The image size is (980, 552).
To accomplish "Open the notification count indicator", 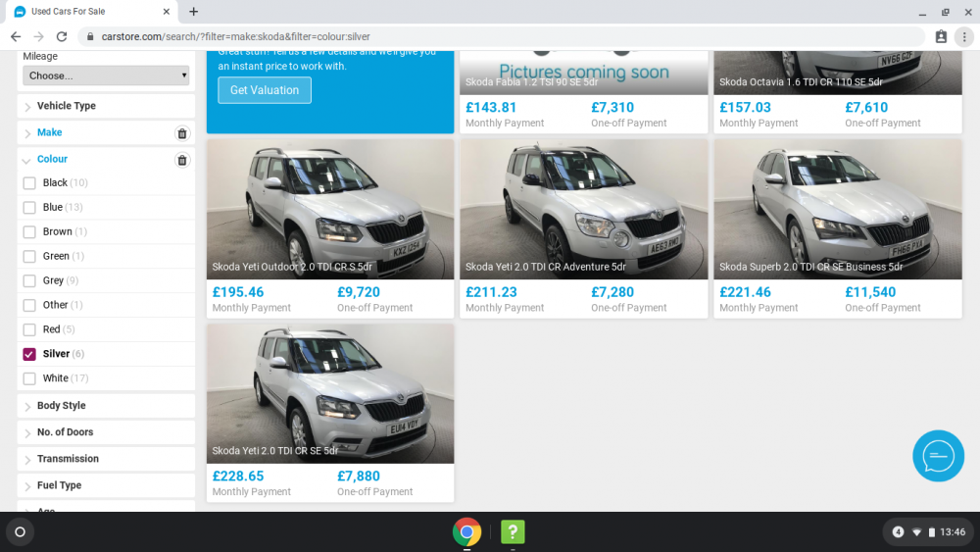I will (898, 532).
